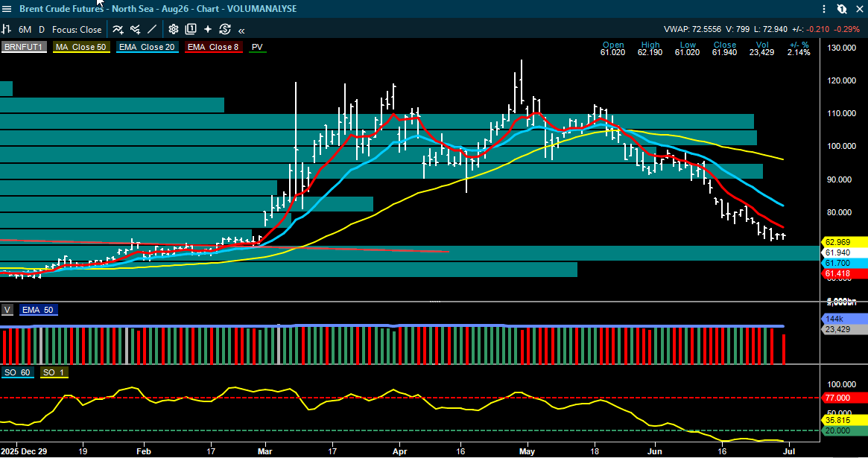Click the red 61.418 price axis tag
Viewport: 868px width, 458px height.
click(x=843, y=274)
